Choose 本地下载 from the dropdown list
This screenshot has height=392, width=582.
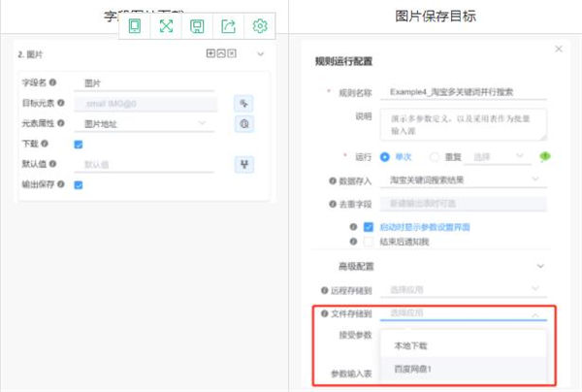[410, 345]
